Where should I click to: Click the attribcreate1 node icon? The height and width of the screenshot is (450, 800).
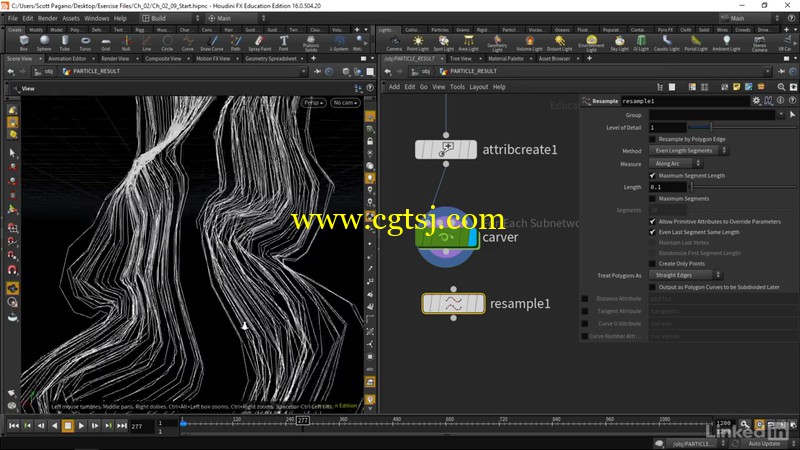446,149
